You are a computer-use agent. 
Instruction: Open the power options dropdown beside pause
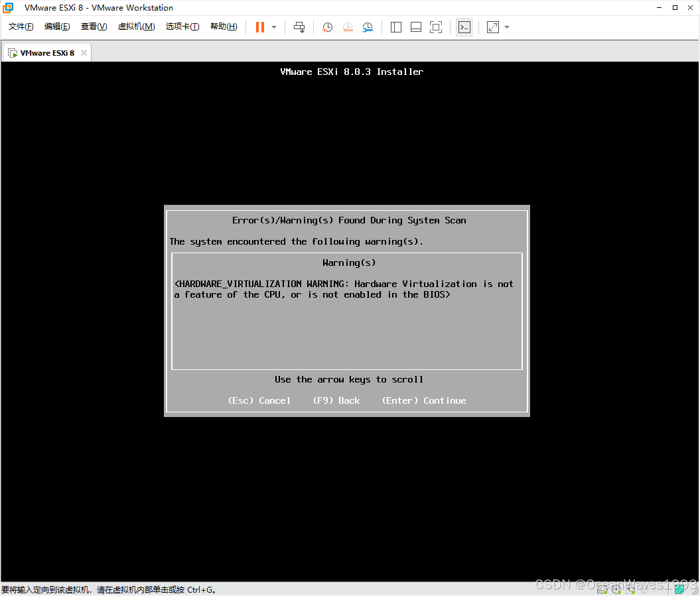pos(274,27)
